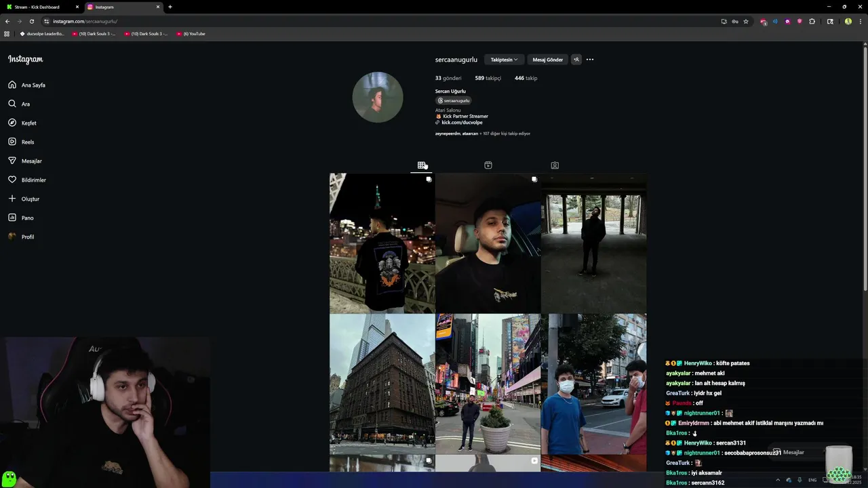
Task: Click the microphone tray icon
Action: 800,480
